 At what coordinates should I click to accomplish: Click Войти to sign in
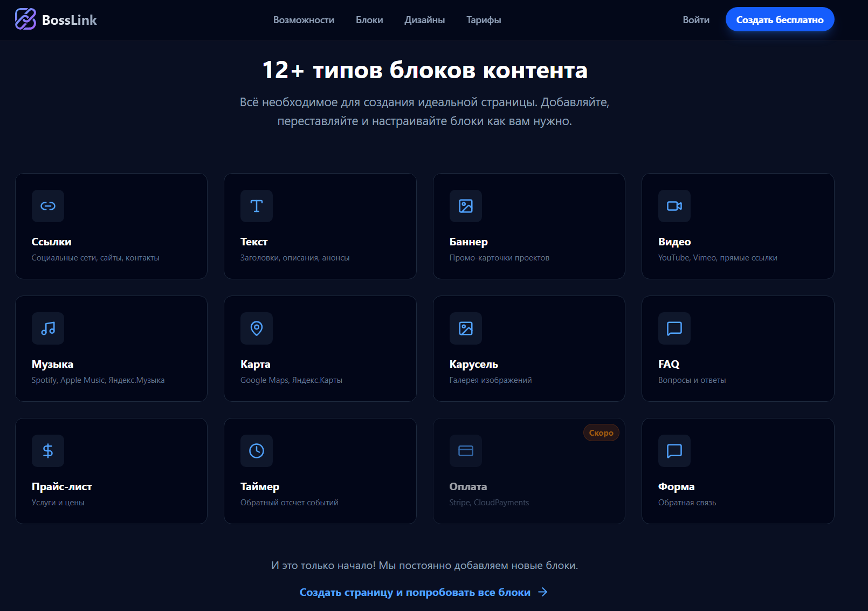pos(696,20)
